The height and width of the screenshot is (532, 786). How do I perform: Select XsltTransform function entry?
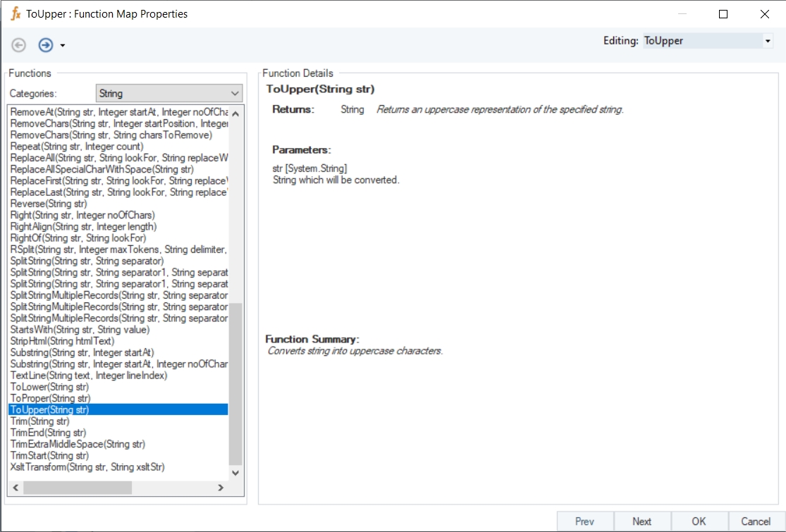[87, 467]
